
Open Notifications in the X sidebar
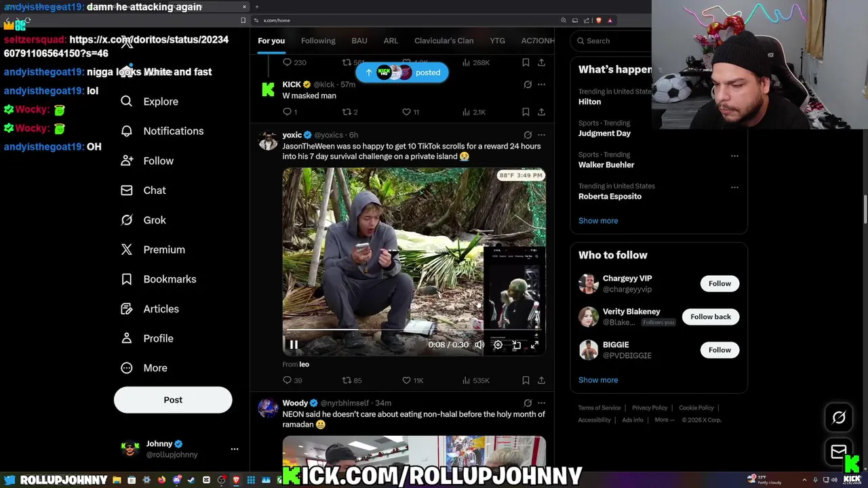(161, 131)
